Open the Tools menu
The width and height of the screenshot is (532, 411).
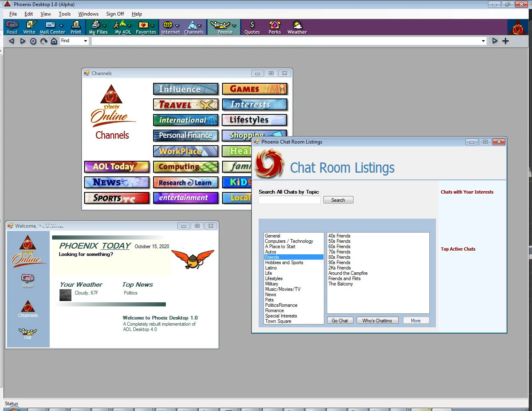[64, 14]
